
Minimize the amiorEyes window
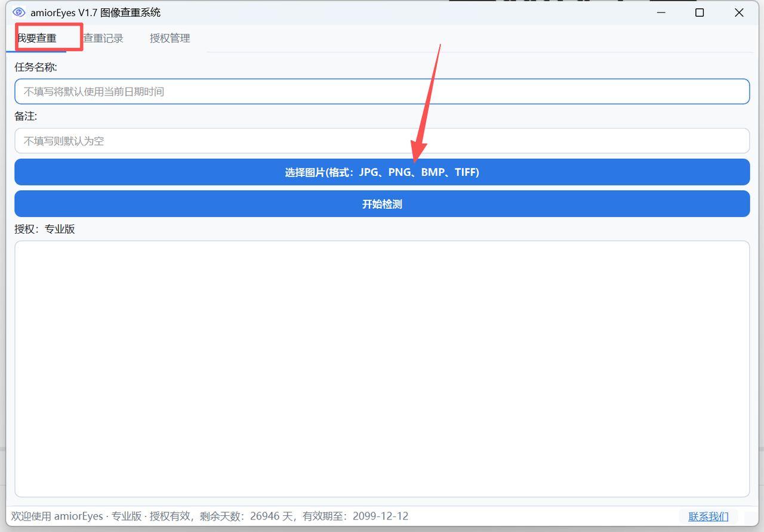tap(661, 13)
